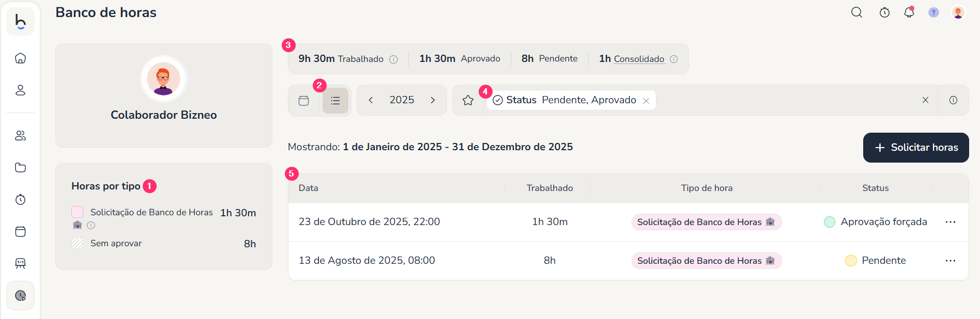Open user profile avatar in top bar

(x=958, y=12)
